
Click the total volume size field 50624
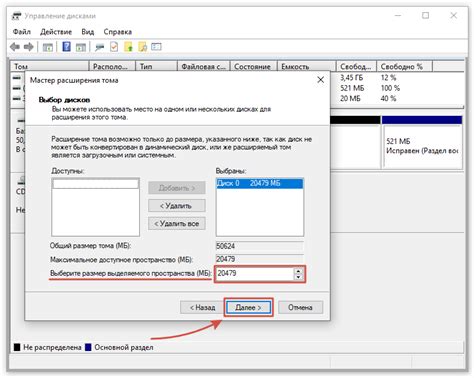click(260, 246)
